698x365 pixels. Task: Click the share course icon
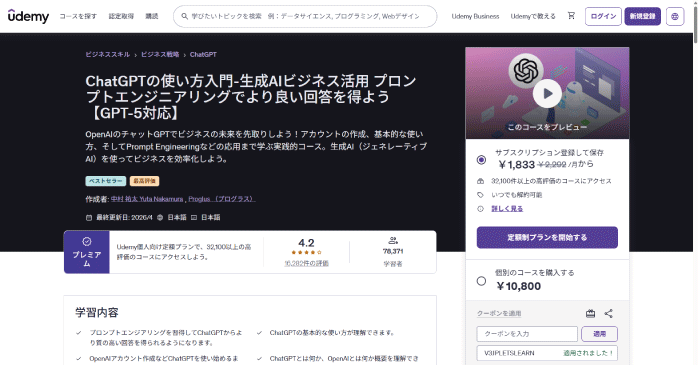coord(609,313)
